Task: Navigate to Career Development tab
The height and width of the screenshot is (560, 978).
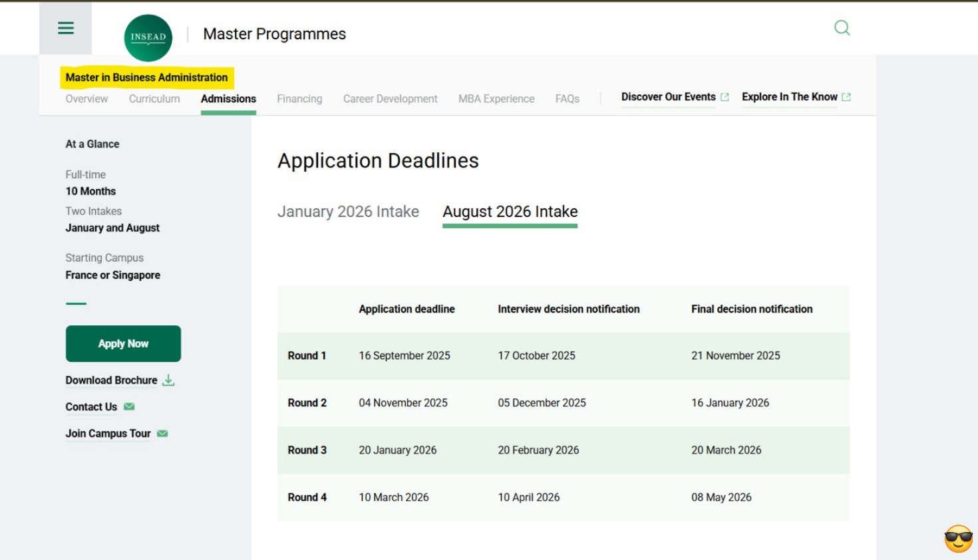Action: [x=390, y=99]
